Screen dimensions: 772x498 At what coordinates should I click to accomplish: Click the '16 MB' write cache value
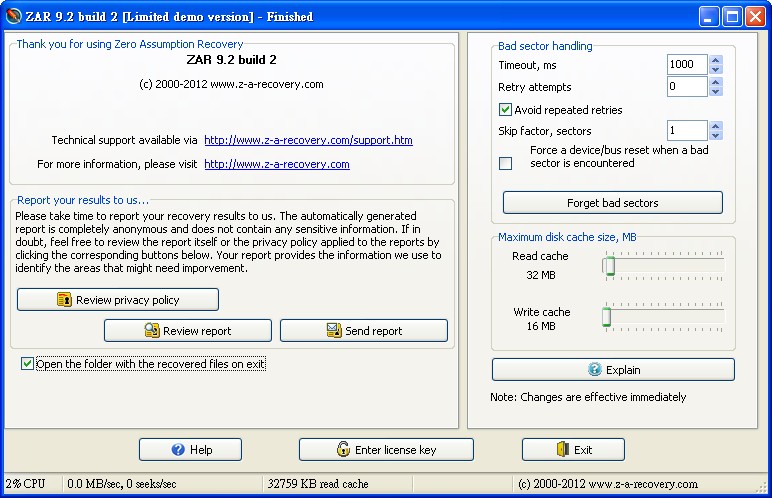point(541,326)
